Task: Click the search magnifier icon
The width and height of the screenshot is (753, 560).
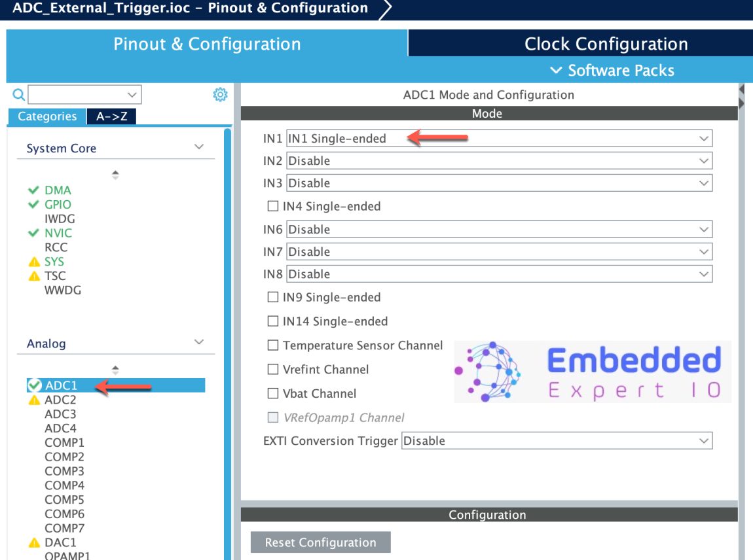Action: coord(19,95)
